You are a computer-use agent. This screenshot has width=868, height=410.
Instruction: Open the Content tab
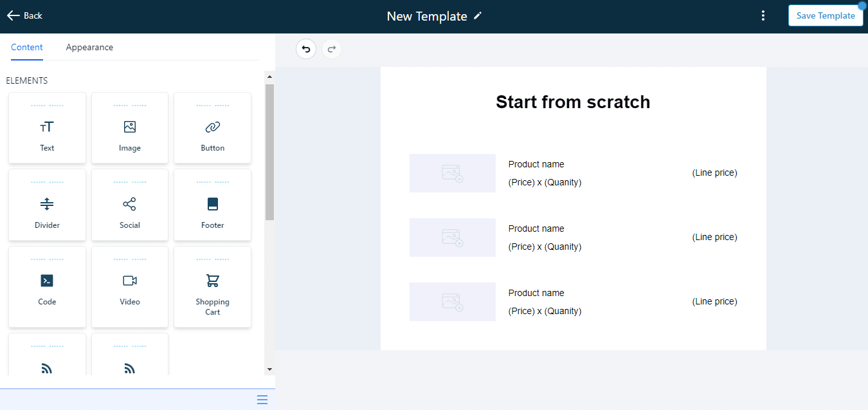click(x=27, y=47)
